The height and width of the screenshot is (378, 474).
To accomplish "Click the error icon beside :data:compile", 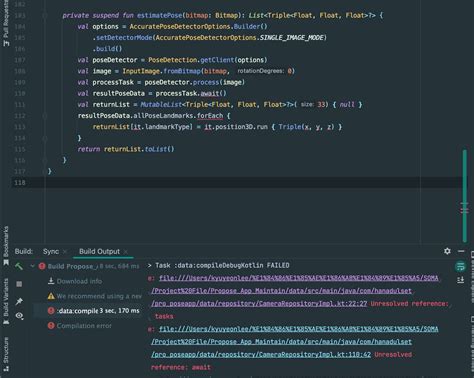I will tap(51, 311).
